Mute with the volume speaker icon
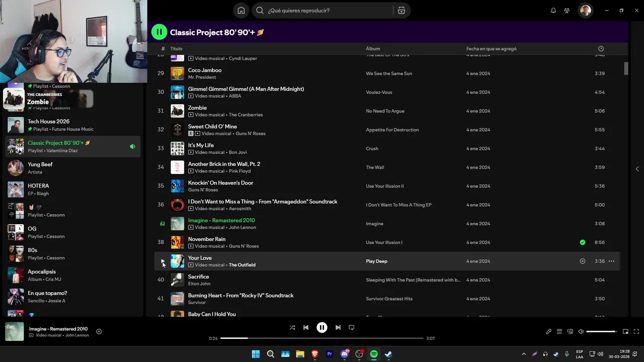 [x=581, y=332]
